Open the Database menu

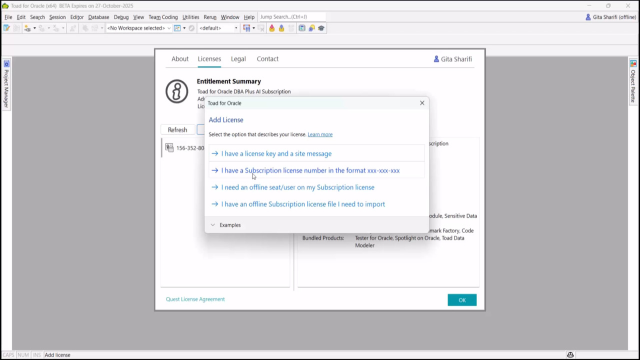click(98, 17)
